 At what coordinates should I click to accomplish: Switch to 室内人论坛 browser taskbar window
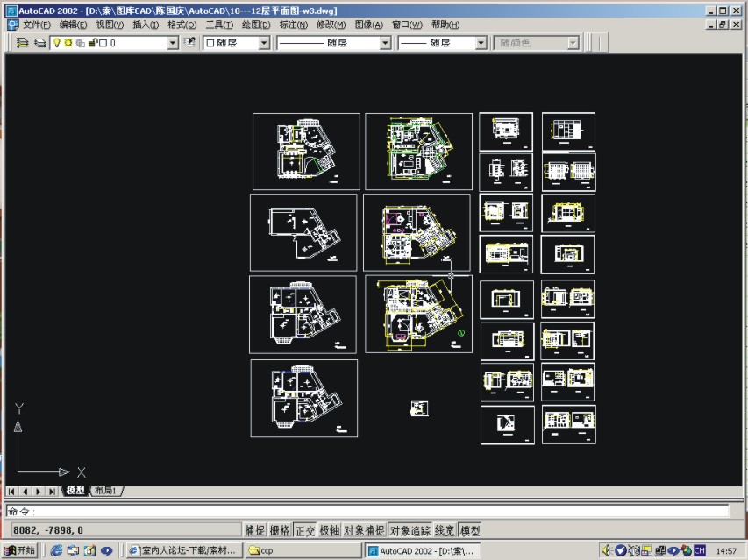[185, 550]
